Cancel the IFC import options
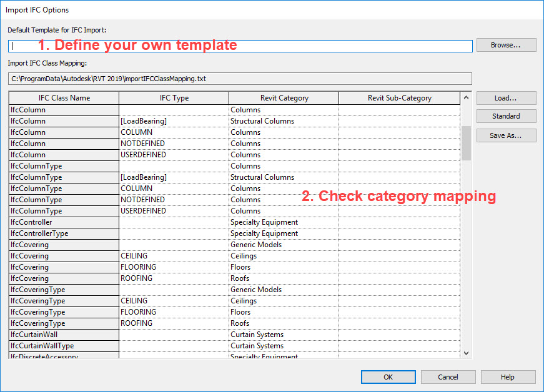544x392 pixels. [x=448, y=377]
